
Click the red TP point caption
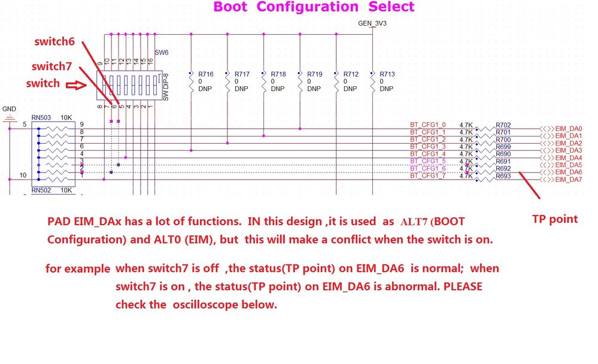(555, 219)
